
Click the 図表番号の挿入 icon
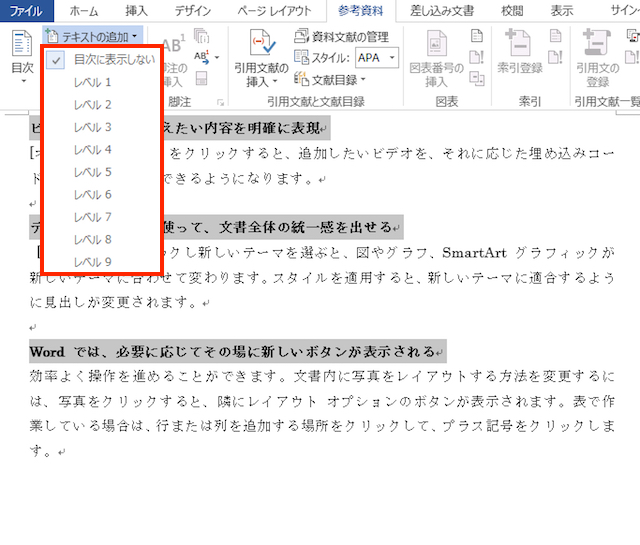[436, 43]
